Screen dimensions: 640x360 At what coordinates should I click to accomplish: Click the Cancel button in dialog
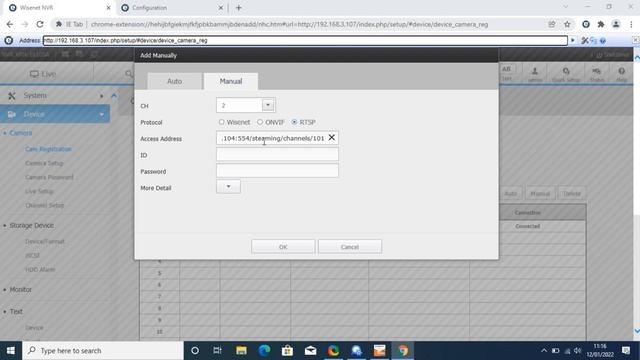click(x=350, y=247)
